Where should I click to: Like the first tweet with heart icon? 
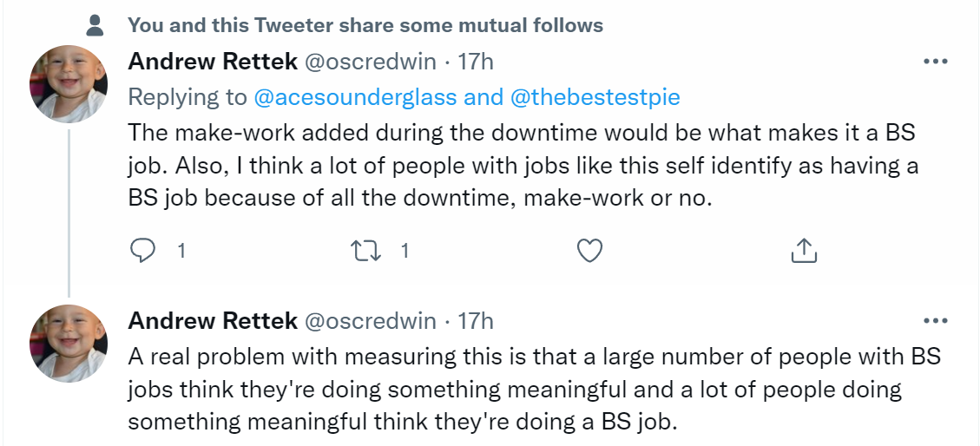click(590, 251)
